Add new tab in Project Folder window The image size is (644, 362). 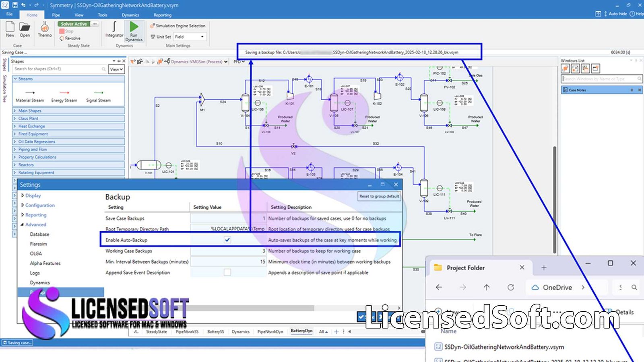point(544,267)
